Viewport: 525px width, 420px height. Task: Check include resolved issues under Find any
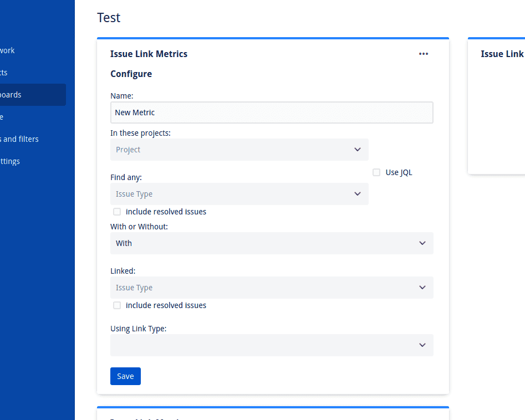pos(117,212)
